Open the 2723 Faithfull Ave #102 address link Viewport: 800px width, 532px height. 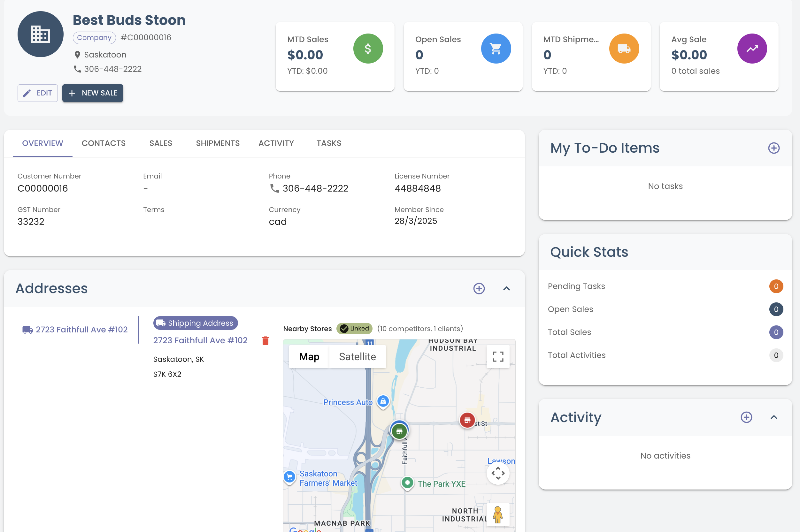[200, 340]
